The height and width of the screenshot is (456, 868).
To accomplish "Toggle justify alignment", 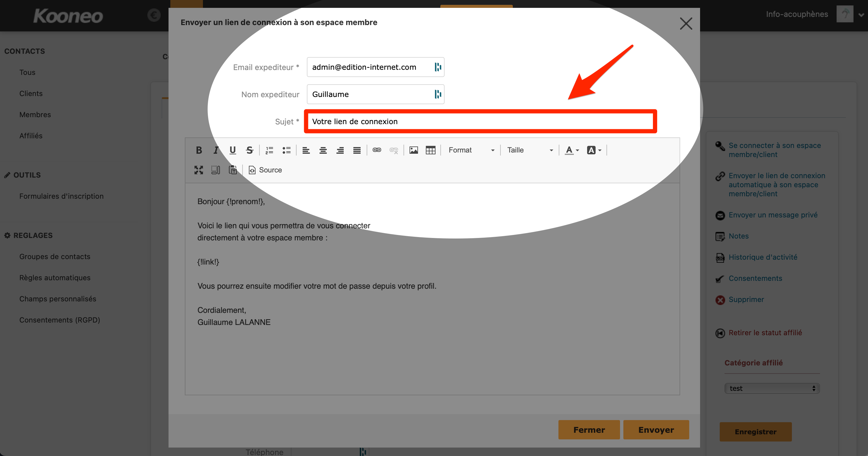I will 357,150.
